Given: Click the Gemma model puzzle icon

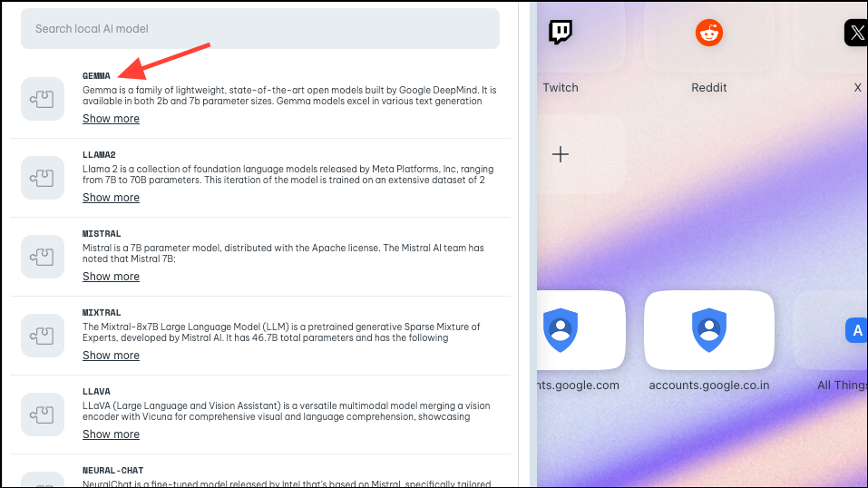Looking at the screenshot, I should tap(43, 99).
